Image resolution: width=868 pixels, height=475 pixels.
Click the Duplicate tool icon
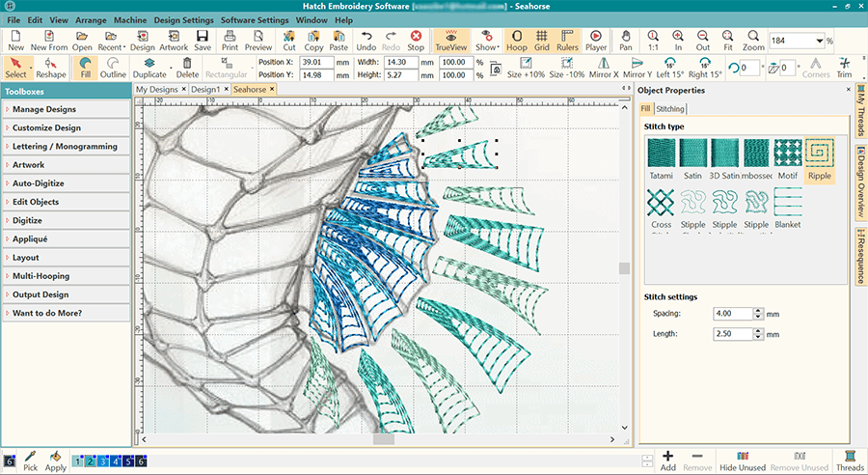149,68
